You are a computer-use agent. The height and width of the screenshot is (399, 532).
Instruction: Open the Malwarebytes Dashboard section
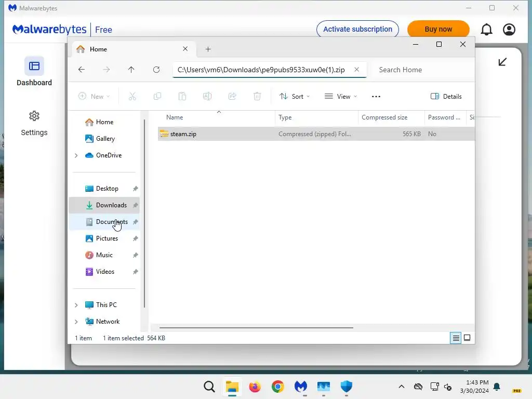click(34, 71)
